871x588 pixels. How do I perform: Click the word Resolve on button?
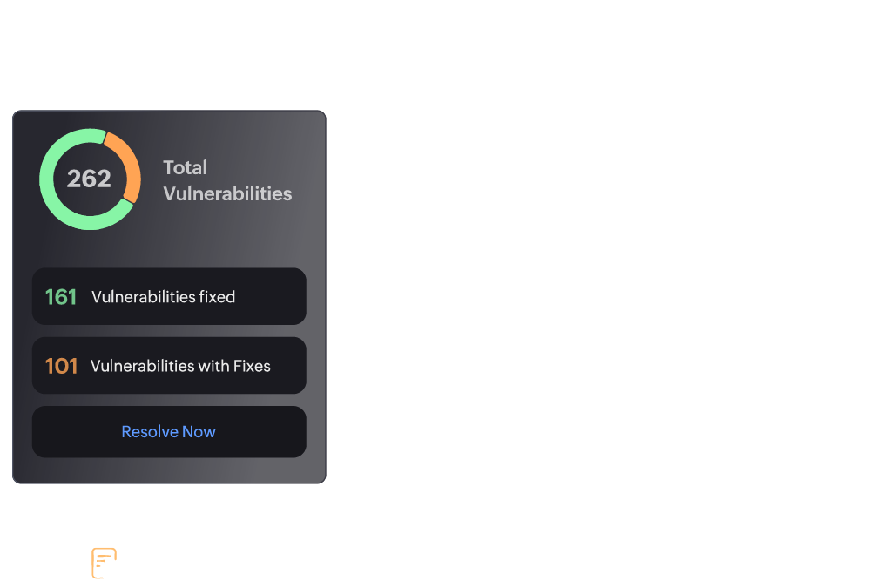(x=150, y=432)
